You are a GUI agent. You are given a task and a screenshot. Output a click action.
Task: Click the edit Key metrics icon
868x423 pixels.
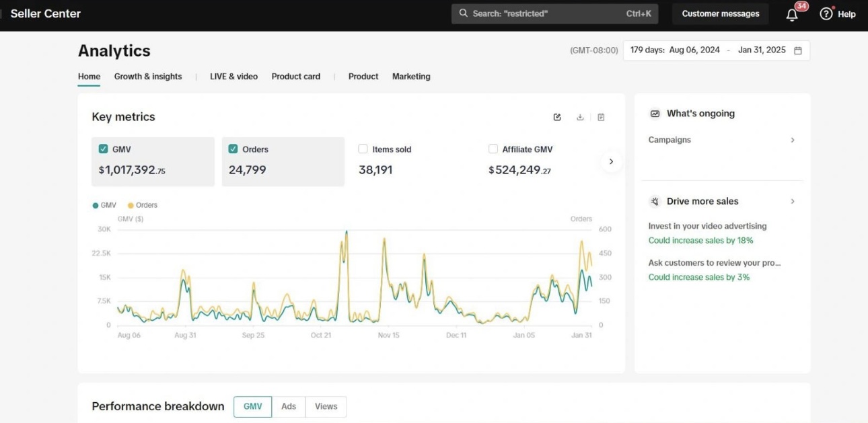coord(557,117)
